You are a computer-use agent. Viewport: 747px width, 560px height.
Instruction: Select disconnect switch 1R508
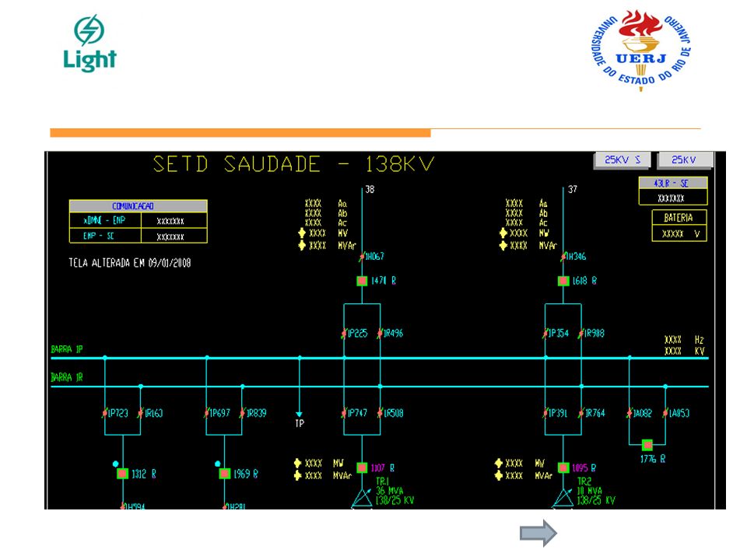380,413
